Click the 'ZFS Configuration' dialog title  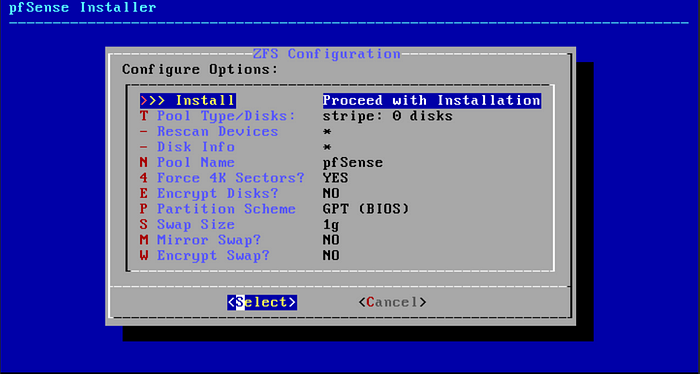tap(327, 54)
